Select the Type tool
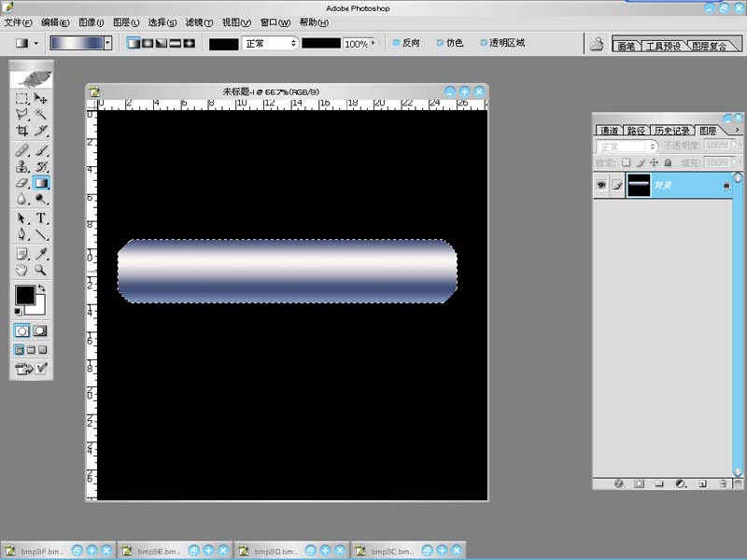Viewport: 747px width, 560px height. (41, 218)
